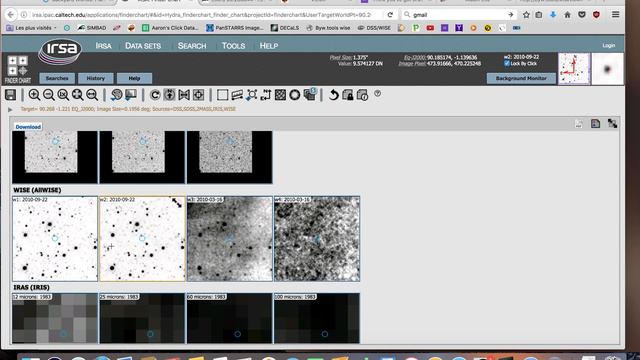Image resolution: width=640 pixels, height=360 pixels.
Task: Click the lock images icon
Action: [x=348, y=95]
